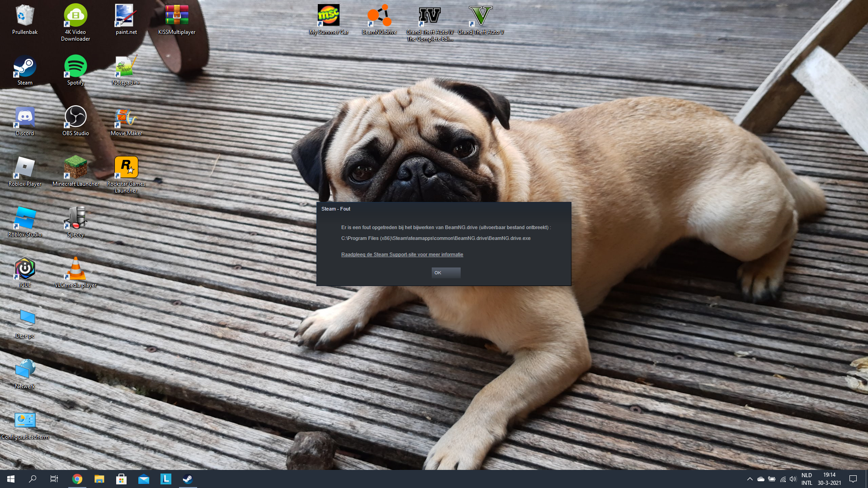Viewport: 868px width, 488px height.
Task: Switch to Steam in the taskbar
Action: point(188,479)
